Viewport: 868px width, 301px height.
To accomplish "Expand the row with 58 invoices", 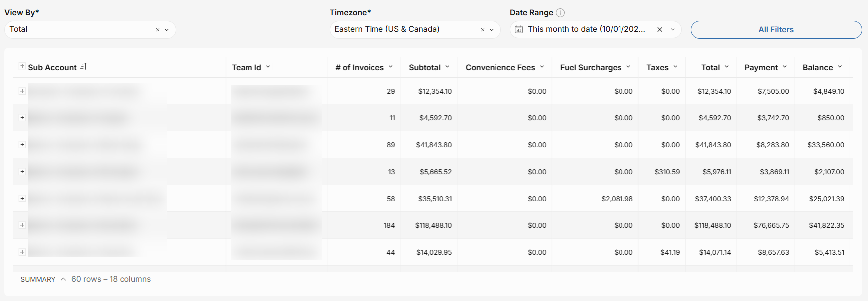I will [22, 199].
